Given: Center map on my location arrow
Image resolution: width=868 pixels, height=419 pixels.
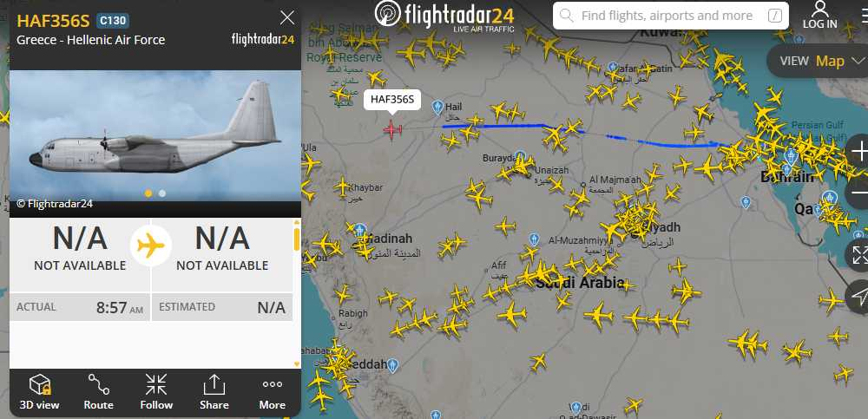Looking at the screenshot, I should 859,296.
